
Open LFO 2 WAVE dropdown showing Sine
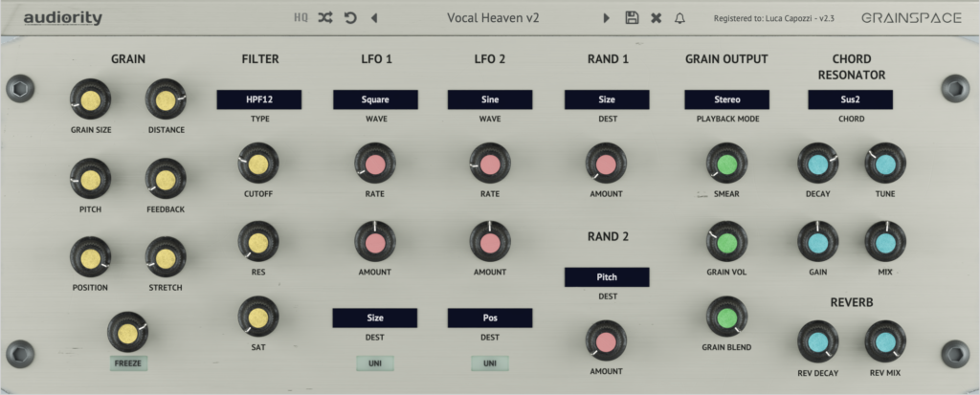coord(490,99)
